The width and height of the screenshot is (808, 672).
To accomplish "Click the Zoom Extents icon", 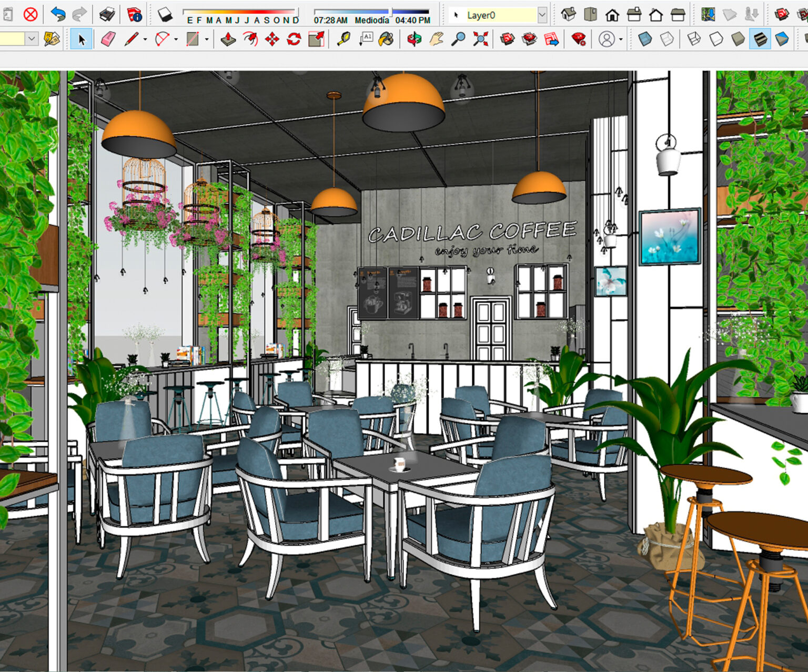I will tap(480, 39).
